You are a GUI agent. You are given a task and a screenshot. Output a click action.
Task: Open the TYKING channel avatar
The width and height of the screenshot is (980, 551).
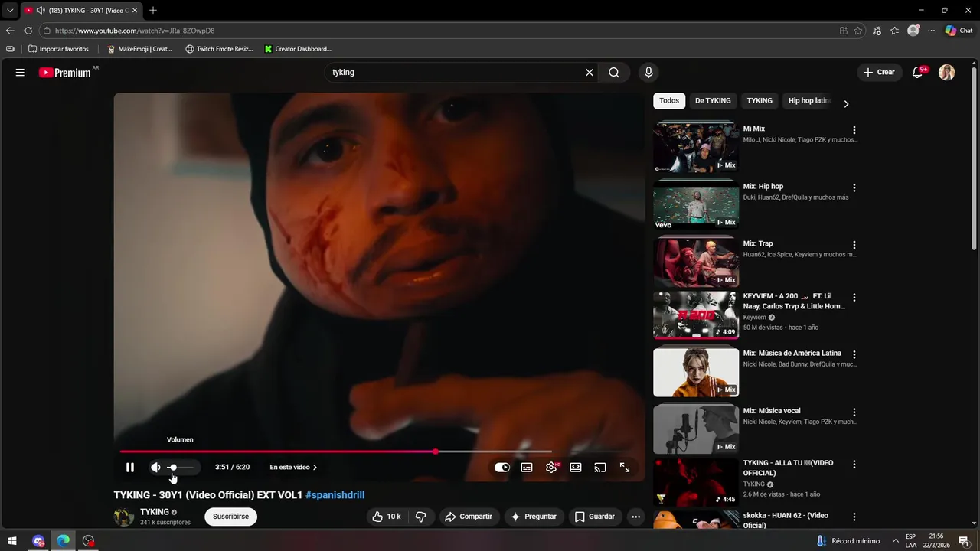(x=124, y=517)
